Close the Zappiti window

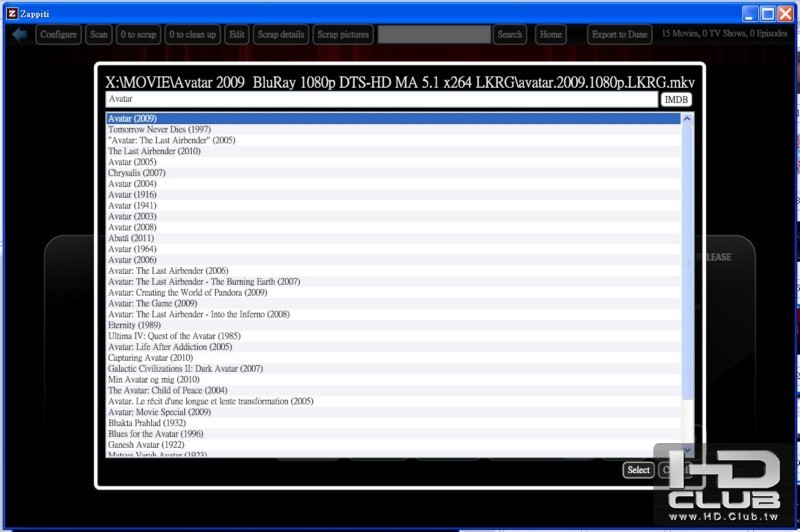(785, 14)
